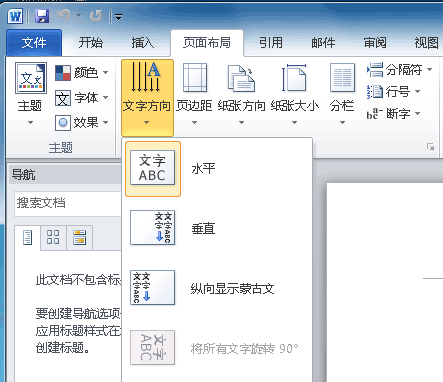Open the customize quick access toolbar arrow
Image resolution: width=443 pixels, height=382 pixels.
tap(119, 16)
